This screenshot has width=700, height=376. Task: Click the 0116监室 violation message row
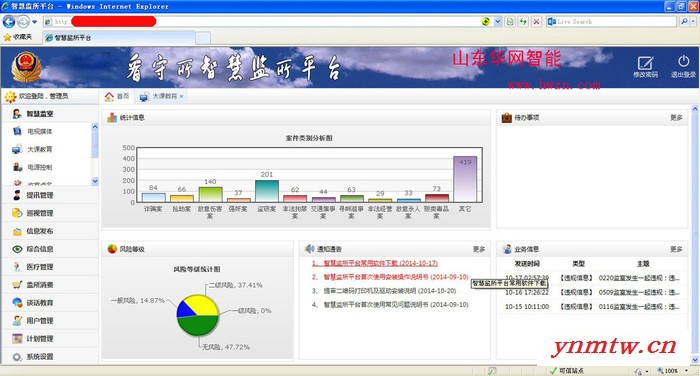pos(592,307)
